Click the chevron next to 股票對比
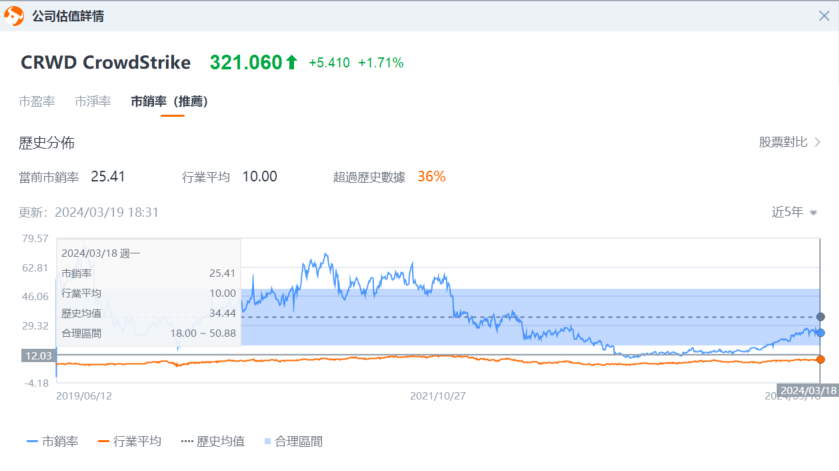Image resolution: width=839 pixels, height=471 pixels. pos(818,142)
